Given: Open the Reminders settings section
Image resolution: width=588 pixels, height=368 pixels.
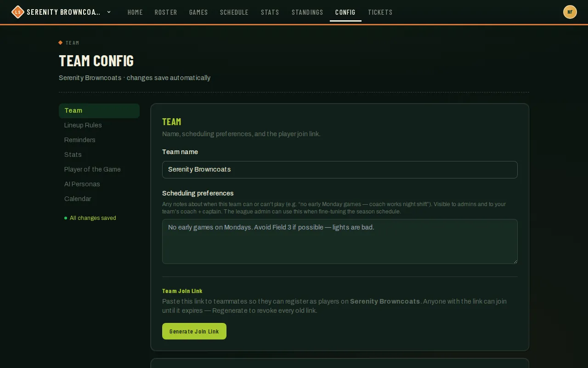Looking at the screenshot, I should 99,140.
